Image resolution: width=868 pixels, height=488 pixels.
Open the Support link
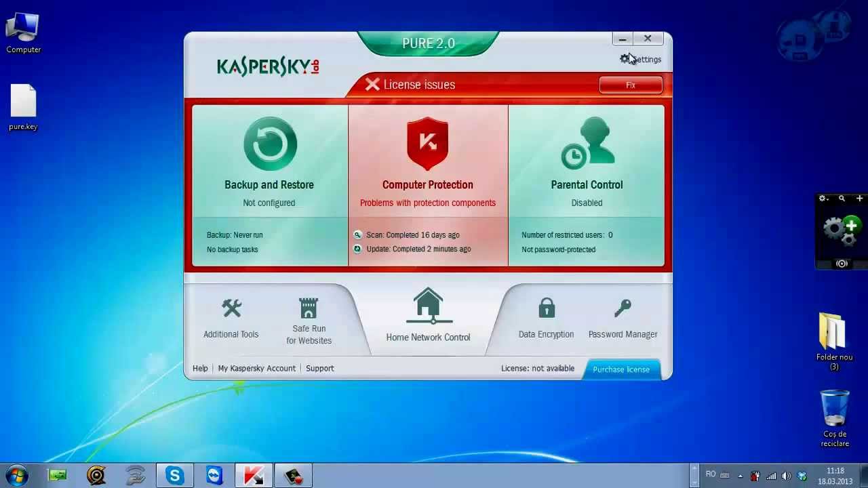[x=320, y=368]
